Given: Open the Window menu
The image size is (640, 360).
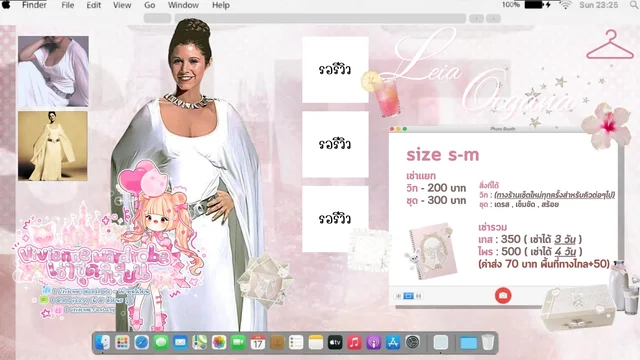Looking at the screenshot, I should click(183, 5).
